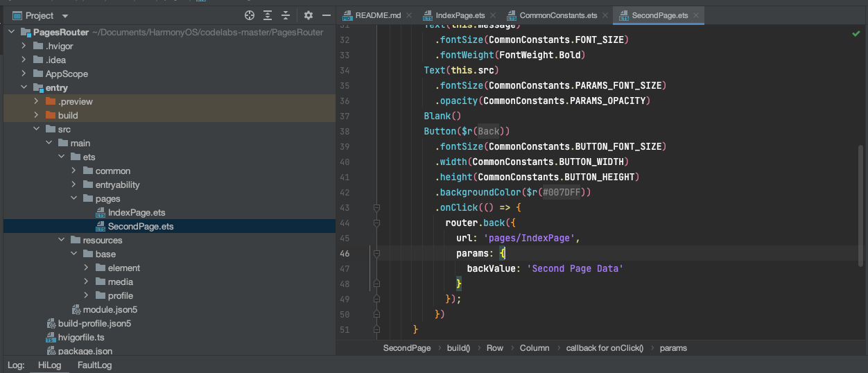This screenshot has width=868, height=373.
Task: Click the locate opened file crosshair icon
Action: (x=250, y=15)
